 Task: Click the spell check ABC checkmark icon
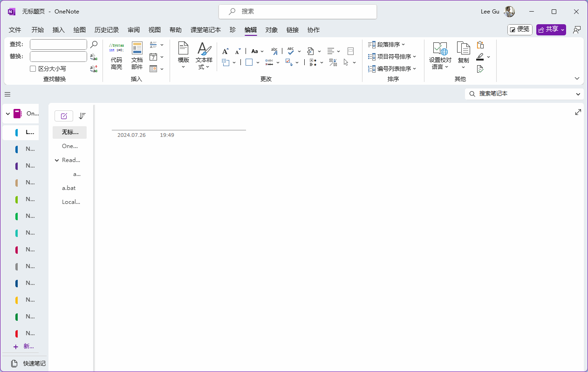coord(291,51)
